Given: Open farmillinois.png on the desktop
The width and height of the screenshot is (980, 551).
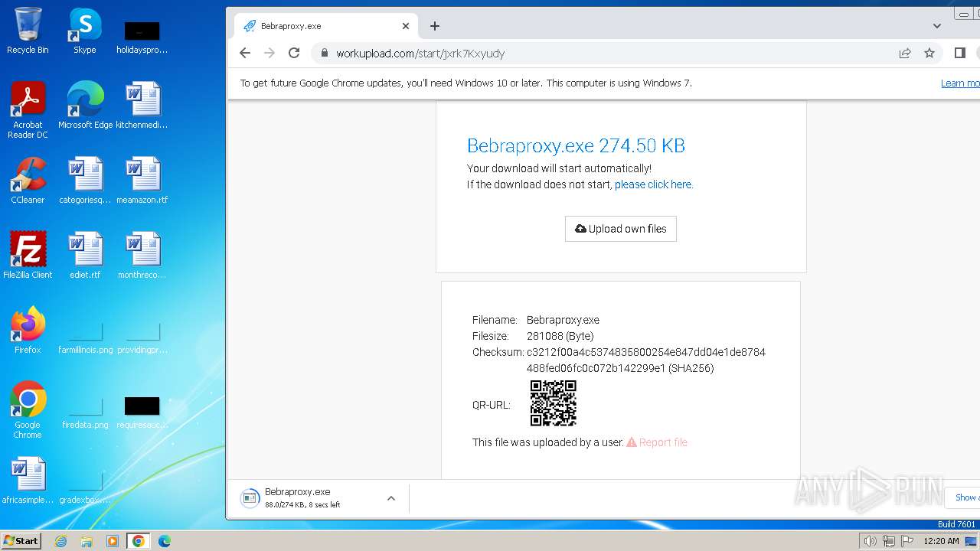Looking at the screenshot, I should pos(85,336).
